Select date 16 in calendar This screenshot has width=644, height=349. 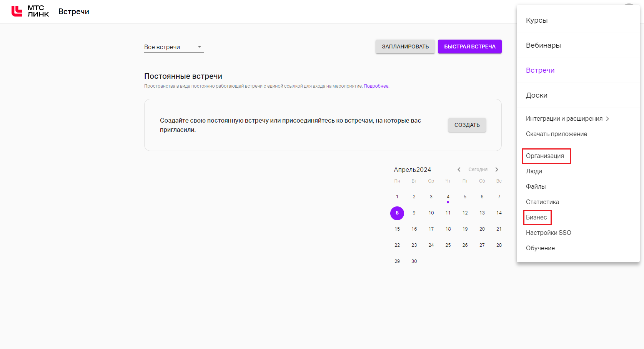414,229
